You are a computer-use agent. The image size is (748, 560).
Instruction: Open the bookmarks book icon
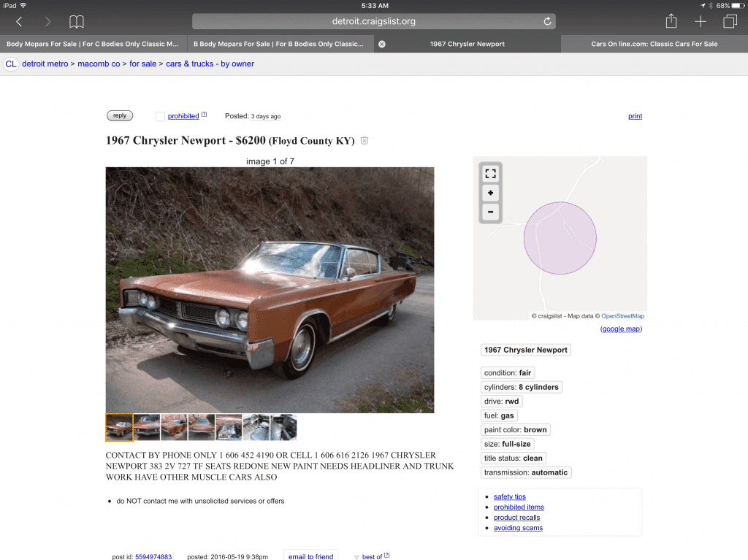76,21
